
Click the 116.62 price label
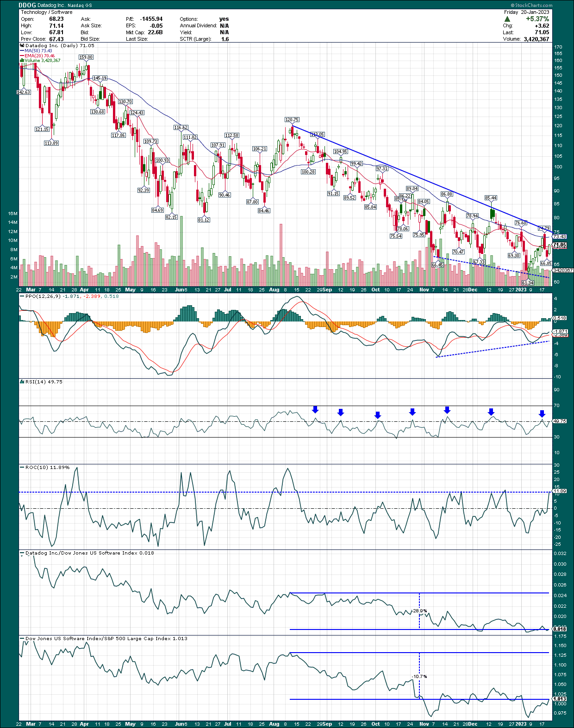(181, 128)
